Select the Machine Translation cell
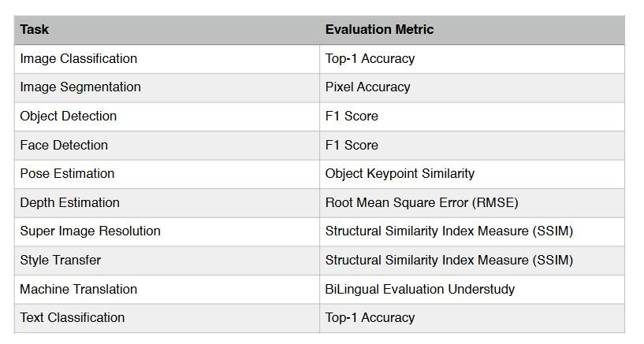Viewport: 644px width, 344px height. [x=79, y=290]
